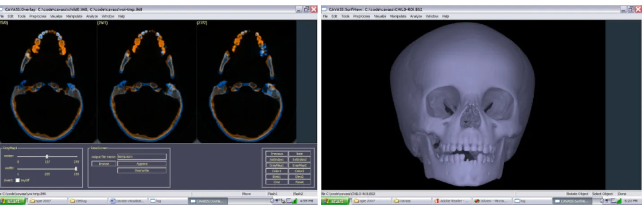Click the middle overlay slice image
The height and width of the screenshot is (205, 644).
[147, 81]
